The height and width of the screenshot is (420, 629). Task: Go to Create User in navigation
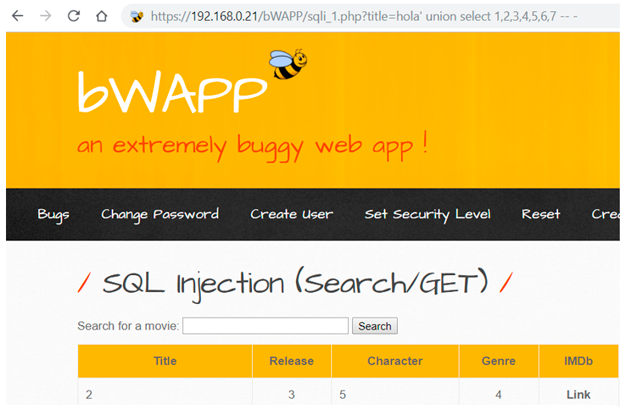click(x=291, y=214)
